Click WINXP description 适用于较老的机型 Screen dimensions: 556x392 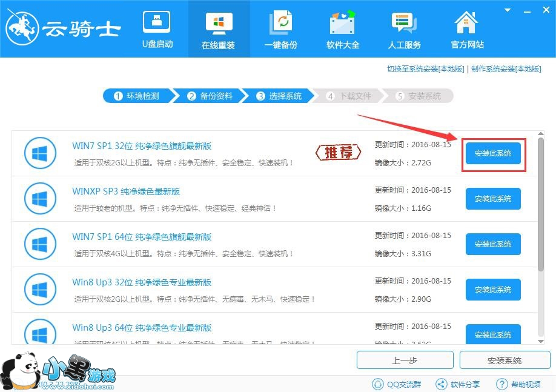[175, 208]
